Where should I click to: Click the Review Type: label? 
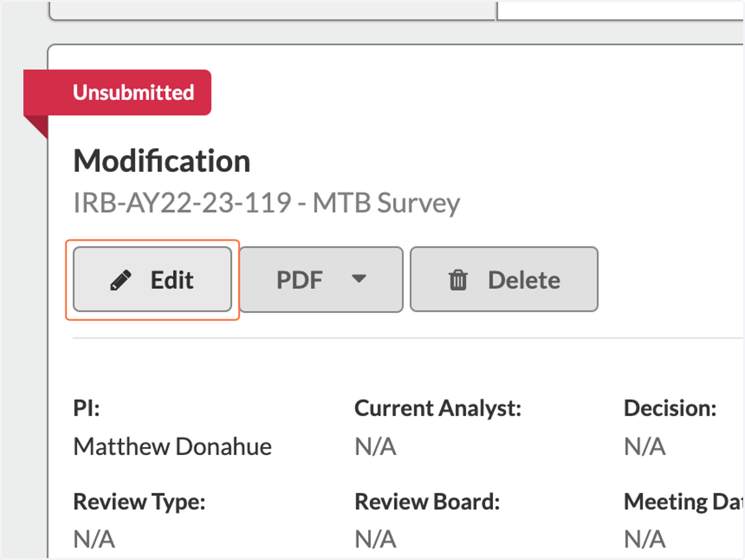[x=140, y=502]
